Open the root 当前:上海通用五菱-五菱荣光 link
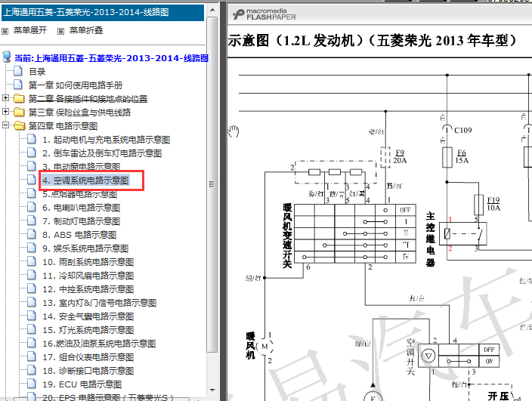The width and height of the screenshot is (532, 401). pyautogui.click(x=111, y=58)
